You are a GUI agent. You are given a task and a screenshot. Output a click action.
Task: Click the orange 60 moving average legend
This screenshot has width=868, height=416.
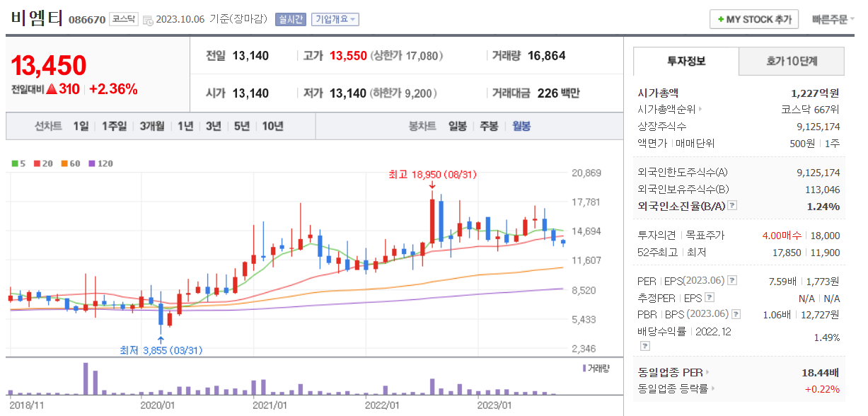tap(71, 163)
